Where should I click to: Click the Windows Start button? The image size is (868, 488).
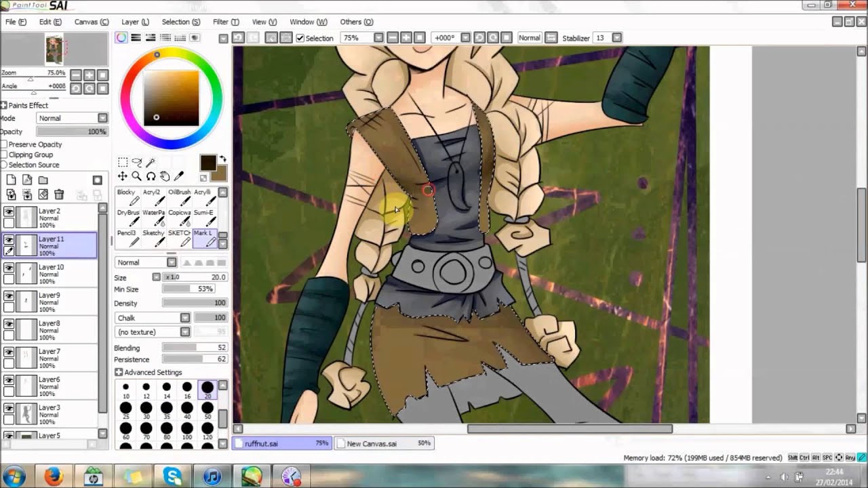pyautogui.click(x=14, y=476)
